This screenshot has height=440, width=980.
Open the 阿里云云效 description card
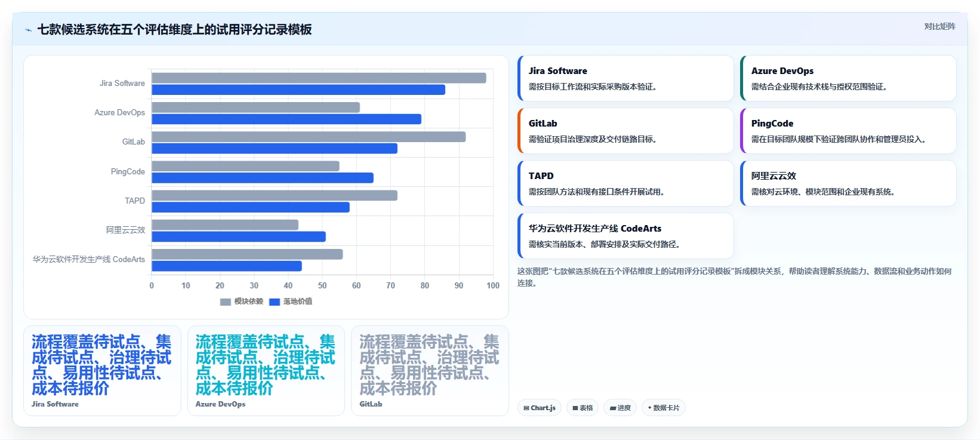tap(848, 183)
